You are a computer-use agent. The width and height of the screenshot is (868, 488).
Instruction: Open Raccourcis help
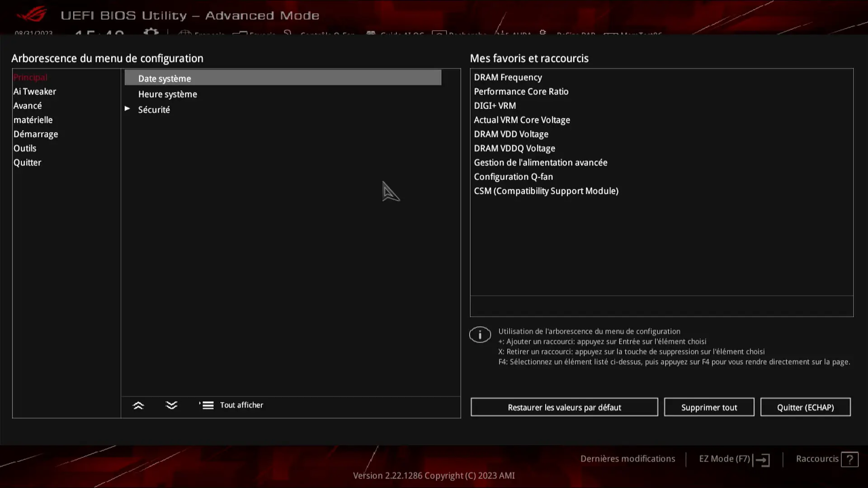817,459
